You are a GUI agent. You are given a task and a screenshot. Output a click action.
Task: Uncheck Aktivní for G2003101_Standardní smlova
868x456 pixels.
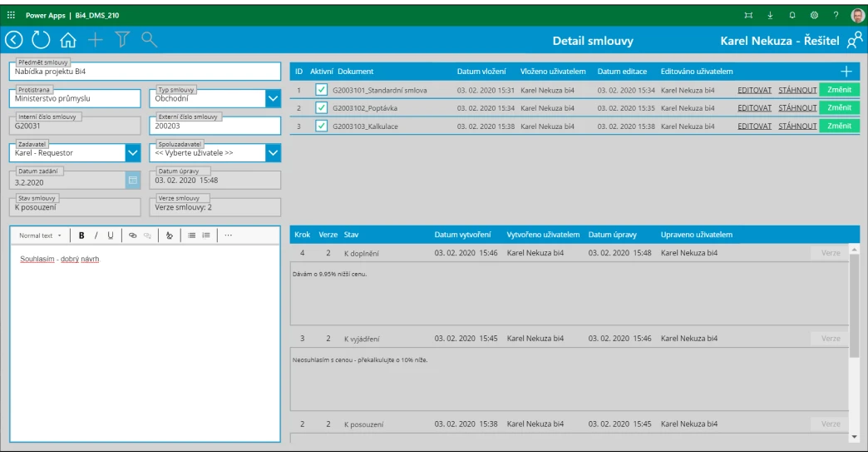(x=321, y=90)
